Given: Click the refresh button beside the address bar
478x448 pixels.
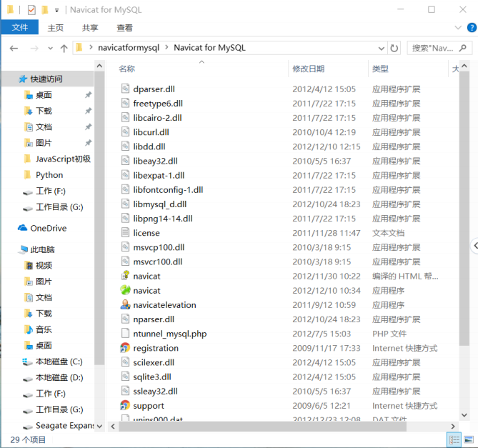Looking at the screenshot, I should [394, 48].
